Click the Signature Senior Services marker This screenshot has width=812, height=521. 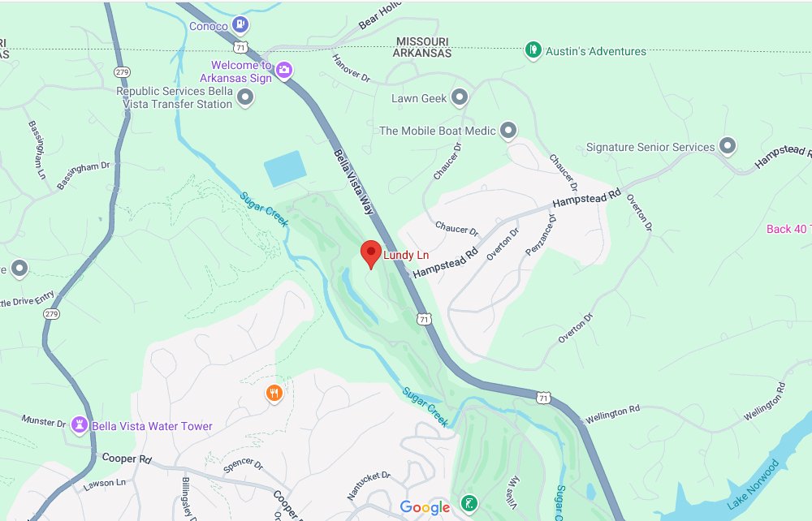point(728,146)
